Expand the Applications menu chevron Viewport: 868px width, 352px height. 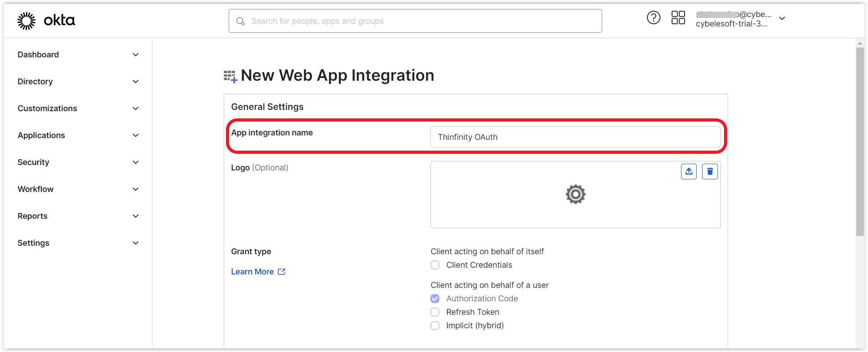click(x=136, y=135)
